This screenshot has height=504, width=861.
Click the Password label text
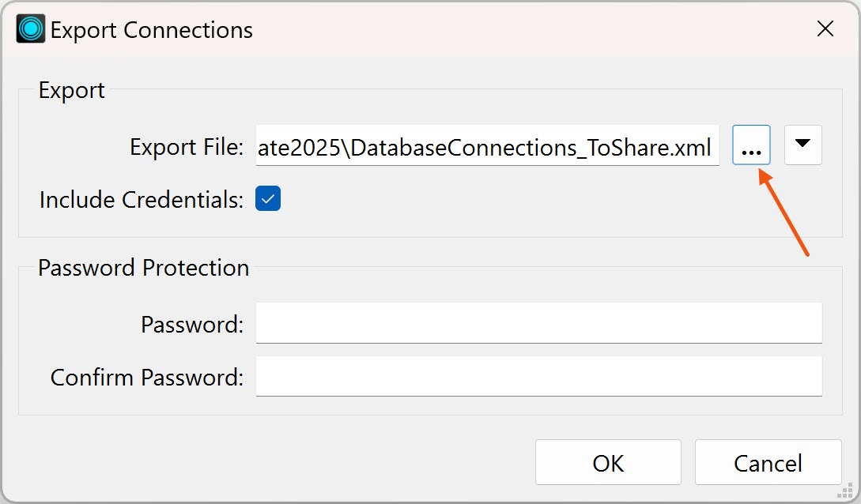coord(192,325)
